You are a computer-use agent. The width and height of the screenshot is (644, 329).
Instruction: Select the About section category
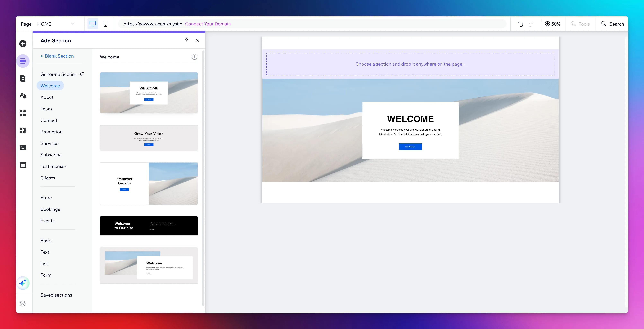tap(47, 97)
